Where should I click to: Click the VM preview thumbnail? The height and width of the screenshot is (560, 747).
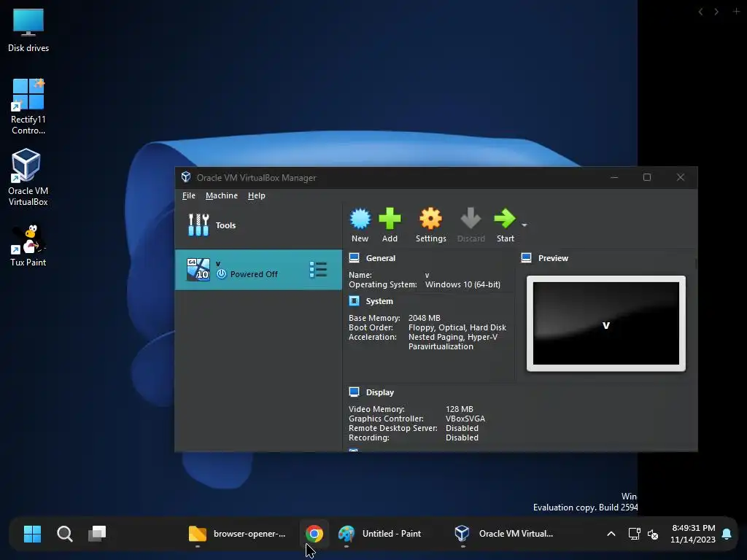(606, 323)
